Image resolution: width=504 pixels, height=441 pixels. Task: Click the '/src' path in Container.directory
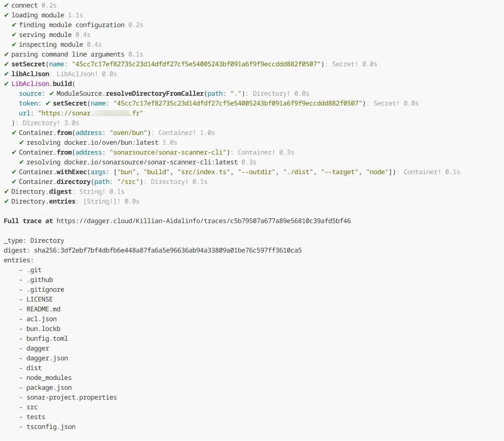pos(128,182)
